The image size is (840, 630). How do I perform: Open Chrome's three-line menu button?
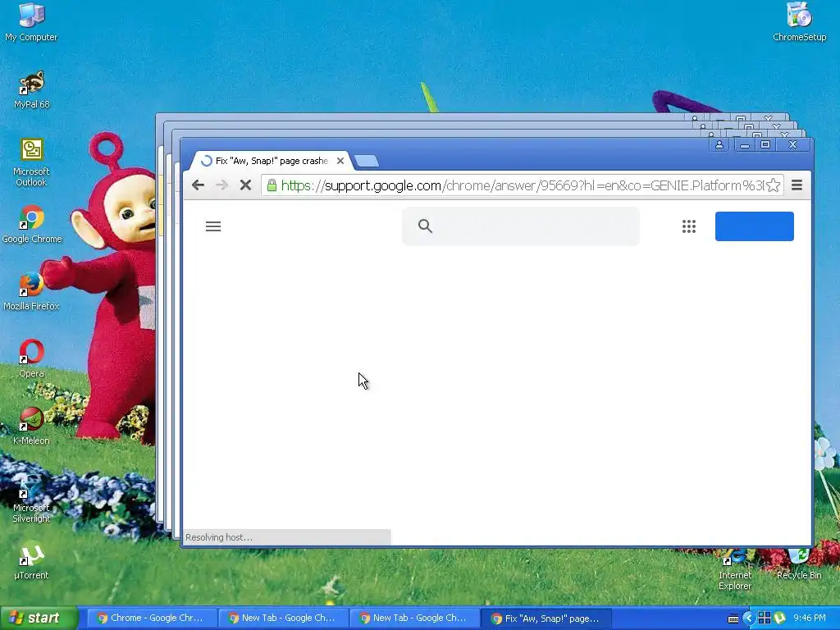click(797, 185)
